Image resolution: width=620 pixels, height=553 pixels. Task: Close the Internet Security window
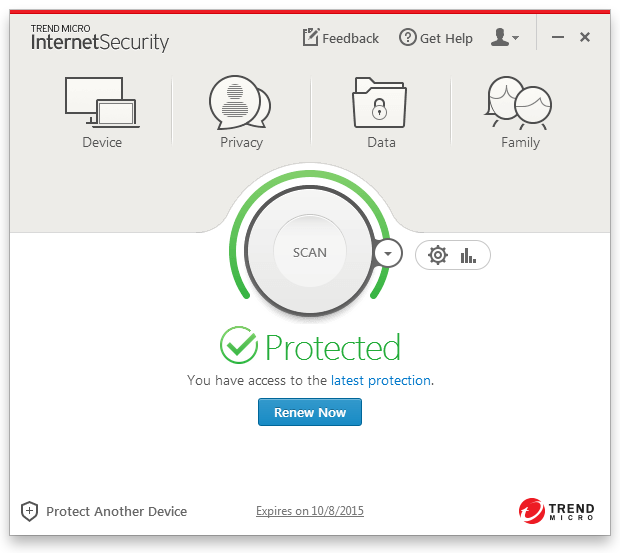pyautogui.click(x=585, y=38)
